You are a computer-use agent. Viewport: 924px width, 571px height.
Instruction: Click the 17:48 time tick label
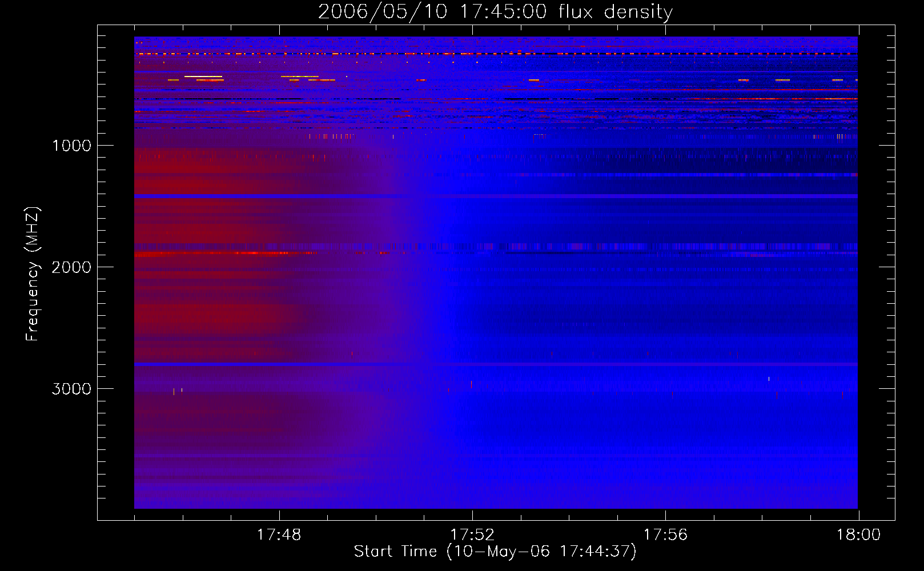pos(279,535)
